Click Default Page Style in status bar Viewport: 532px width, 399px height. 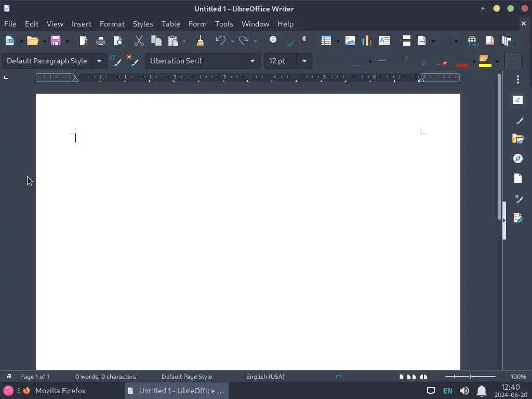tap(187, 377)
